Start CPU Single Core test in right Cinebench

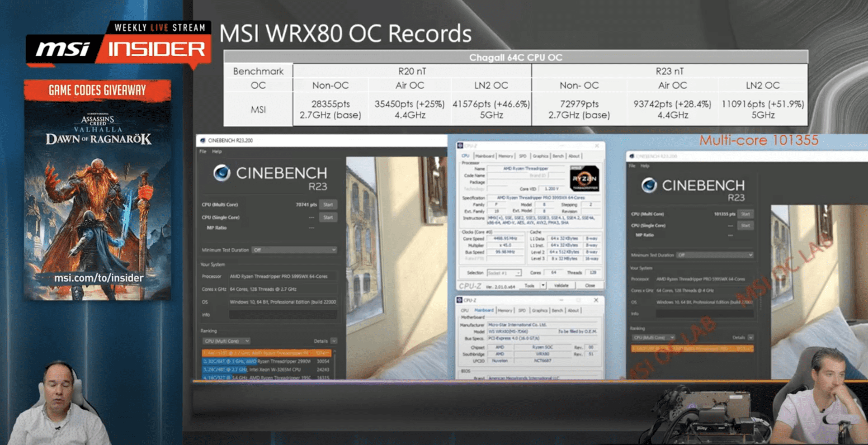[x=745, y=225]
